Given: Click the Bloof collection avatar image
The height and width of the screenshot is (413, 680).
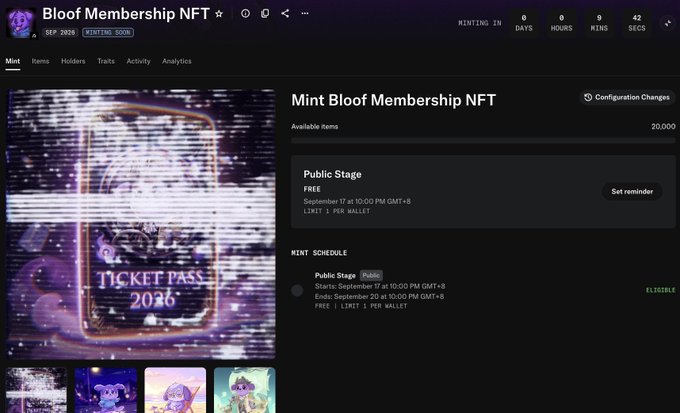Looking at the screenshot, I should coord(21,23).
